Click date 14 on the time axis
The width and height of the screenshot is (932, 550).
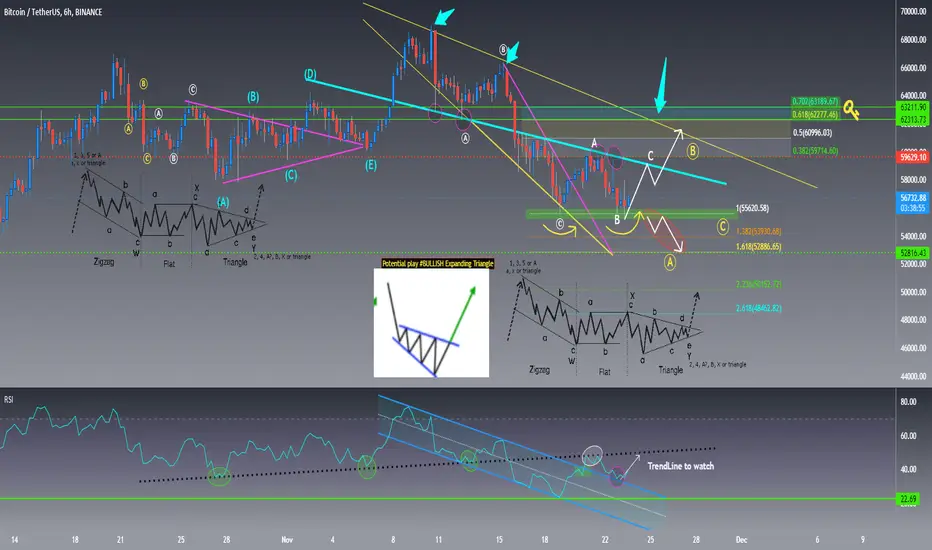(x=14, y=540)
